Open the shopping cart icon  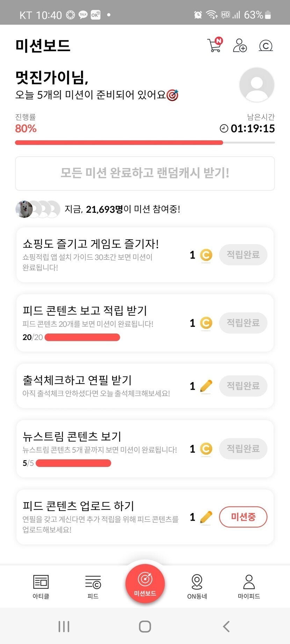pos(215,45)
